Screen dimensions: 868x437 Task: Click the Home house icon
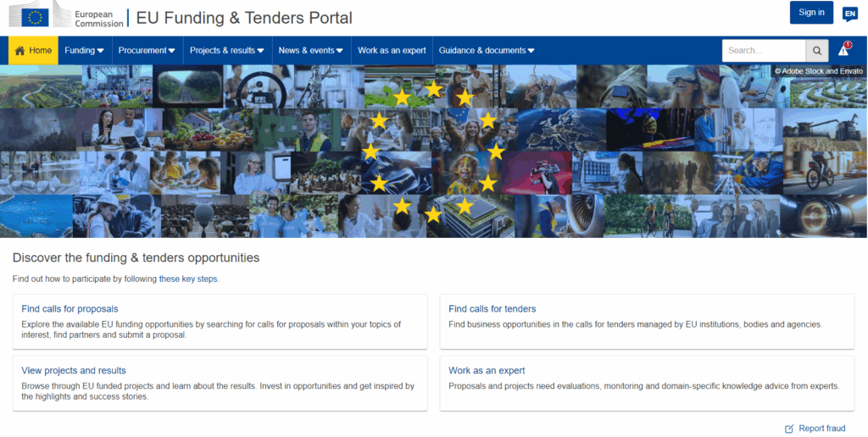tap(19, 51)
